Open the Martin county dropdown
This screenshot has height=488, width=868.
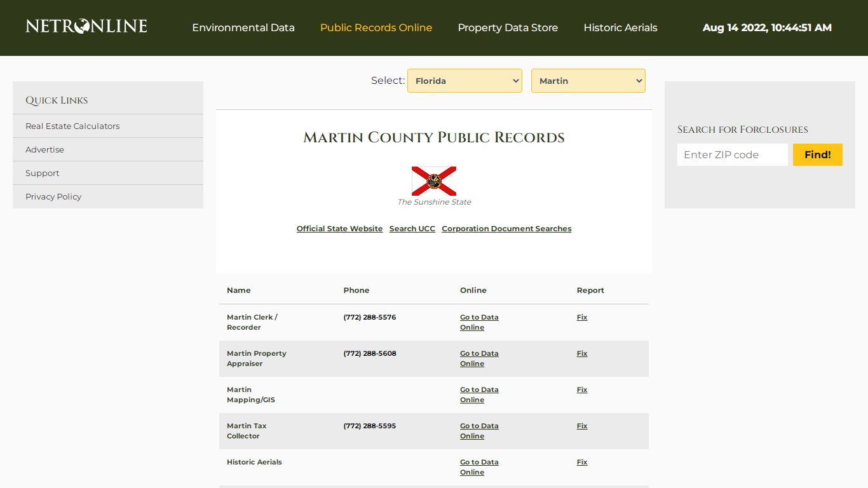588,81
